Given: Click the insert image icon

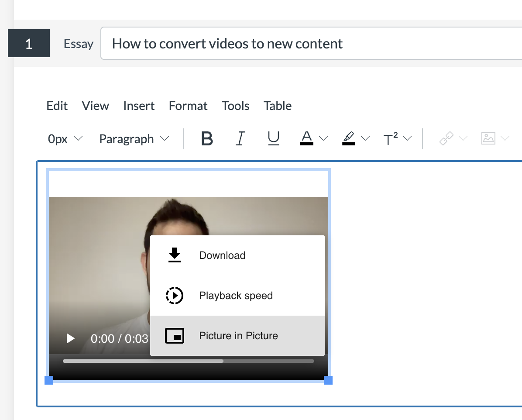Looking at the screenshot, I should click(488, 138).
